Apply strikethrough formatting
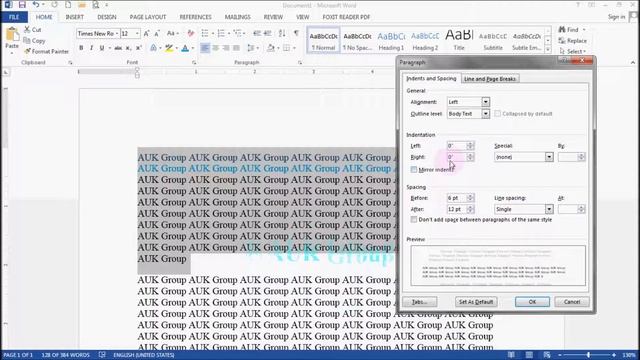This screenshot has width=640, height=360. click(x=118, y=48)
